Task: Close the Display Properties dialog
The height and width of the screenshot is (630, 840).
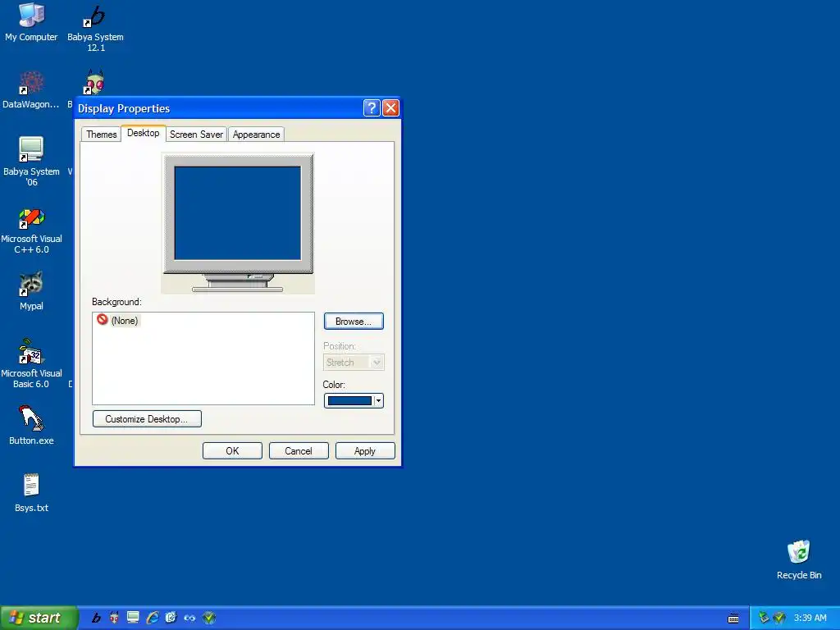Action: point(391,108)
